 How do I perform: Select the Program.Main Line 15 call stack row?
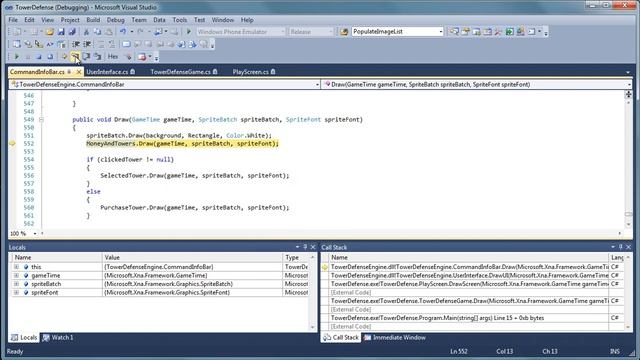pos(469,318)
